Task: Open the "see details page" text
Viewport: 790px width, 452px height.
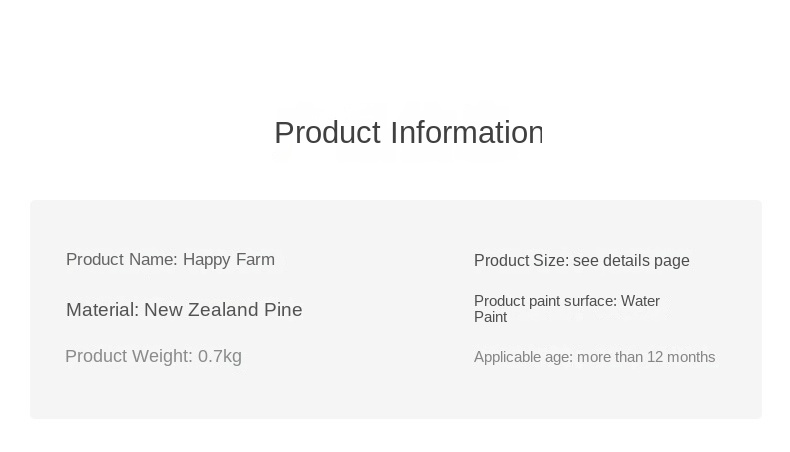Action: pyautogui.click(x=631, y=261)
